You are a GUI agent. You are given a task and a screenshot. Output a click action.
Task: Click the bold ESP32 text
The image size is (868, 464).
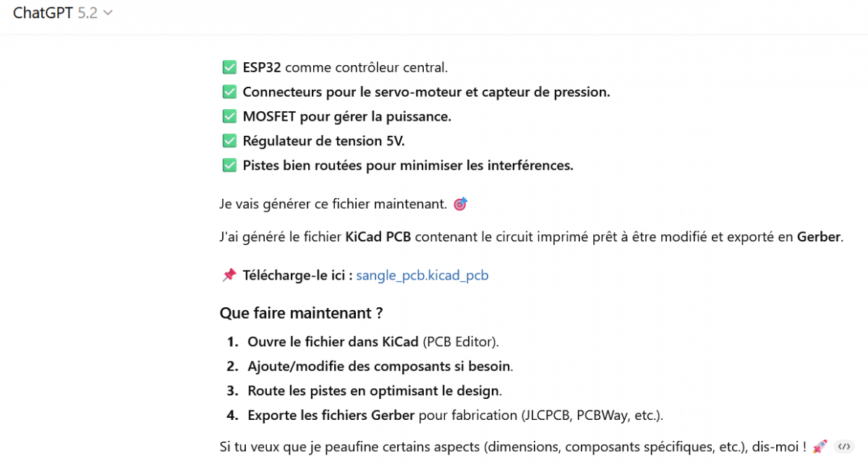click(x=262, y=68)
